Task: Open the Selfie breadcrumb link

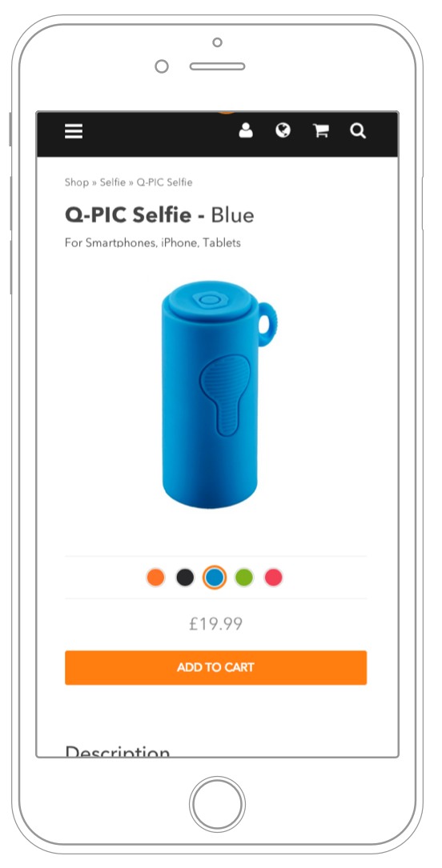Action: [x=112, y=182]
